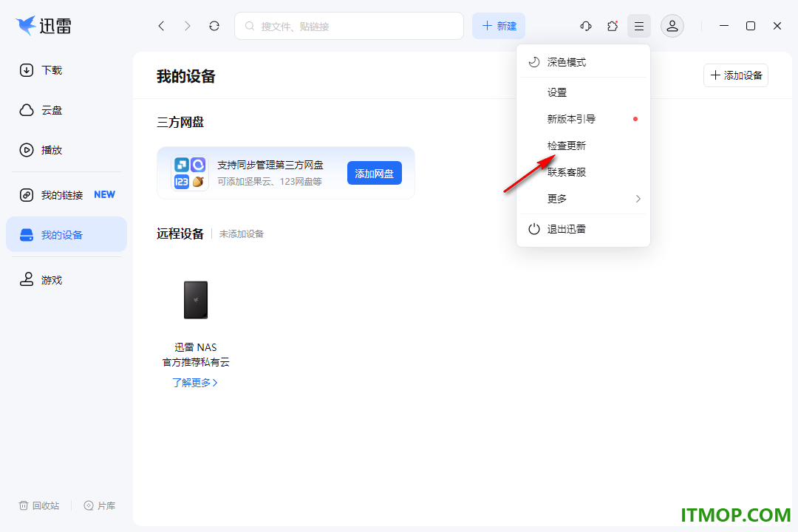The height and width of the screenshot is (532, 798).
Task: Choose 新版本引导 from the menu
Action: 583,119
